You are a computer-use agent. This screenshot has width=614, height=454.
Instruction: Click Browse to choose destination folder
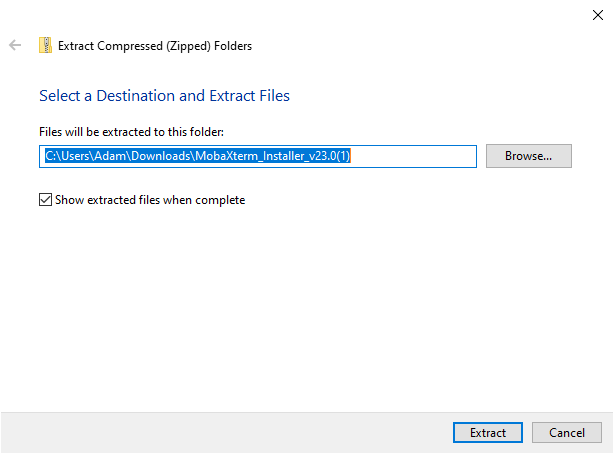tap(528, 156)
